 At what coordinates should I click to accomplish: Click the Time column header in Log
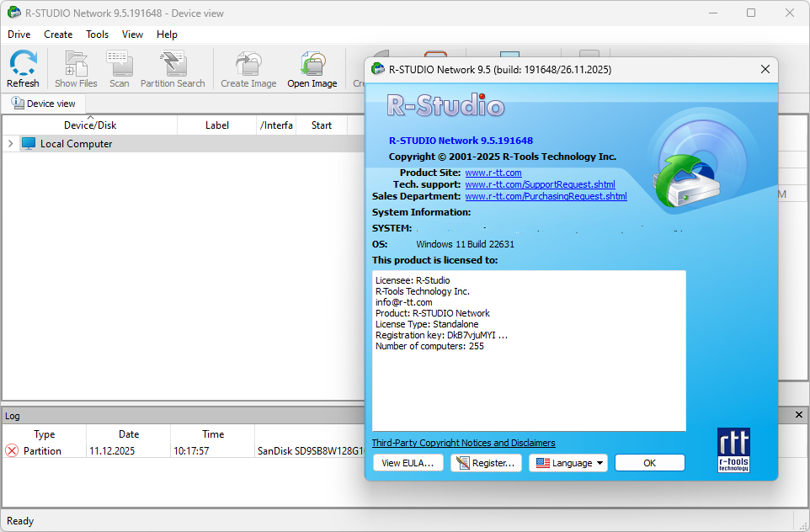tap(213, 434)
